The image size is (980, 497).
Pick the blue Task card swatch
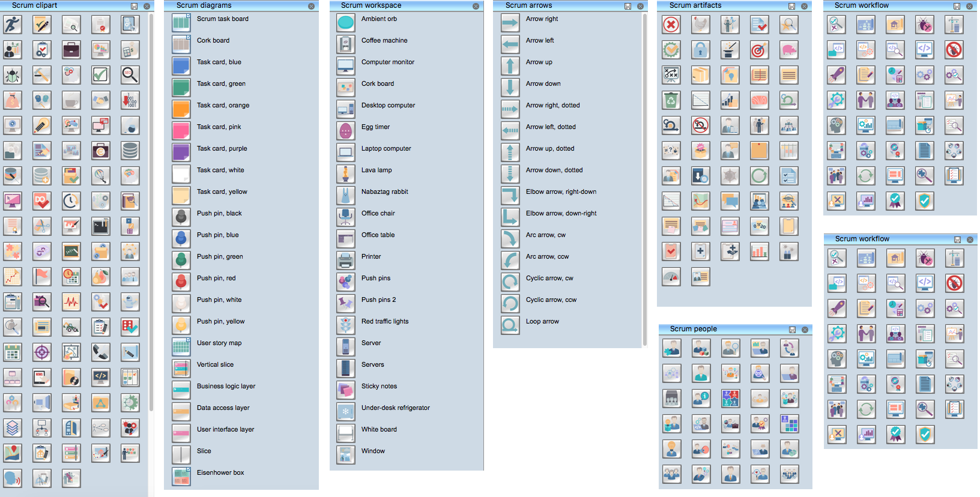[181, 66]
